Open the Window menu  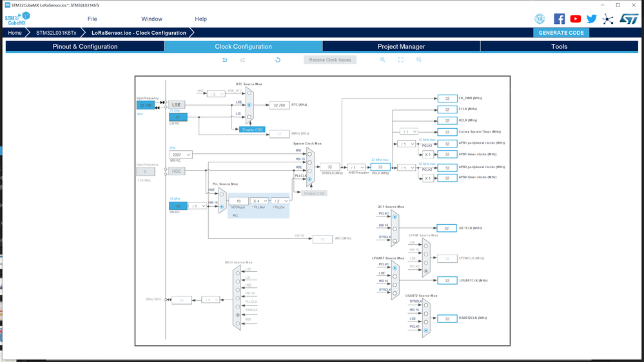(x=151, y=19)
